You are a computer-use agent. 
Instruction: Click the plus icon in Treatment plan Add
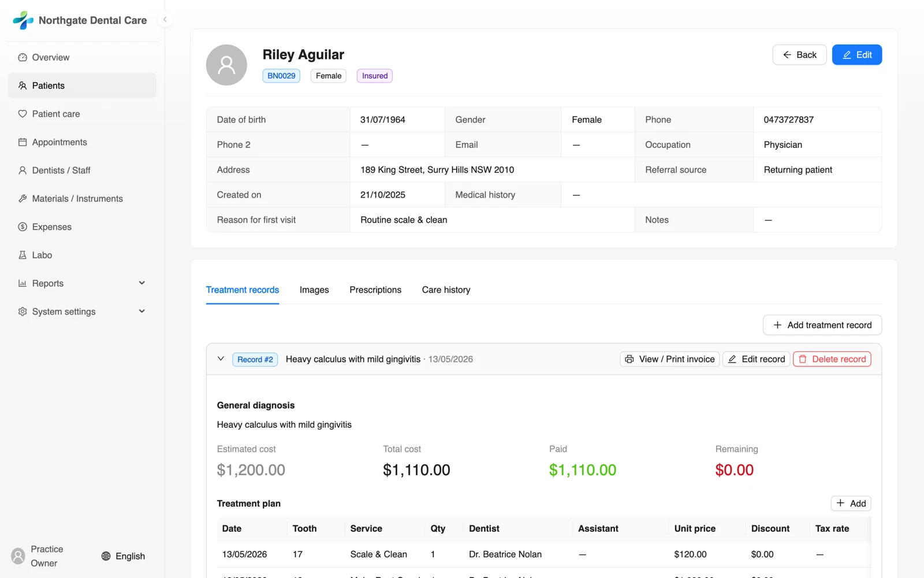(841, 503)
